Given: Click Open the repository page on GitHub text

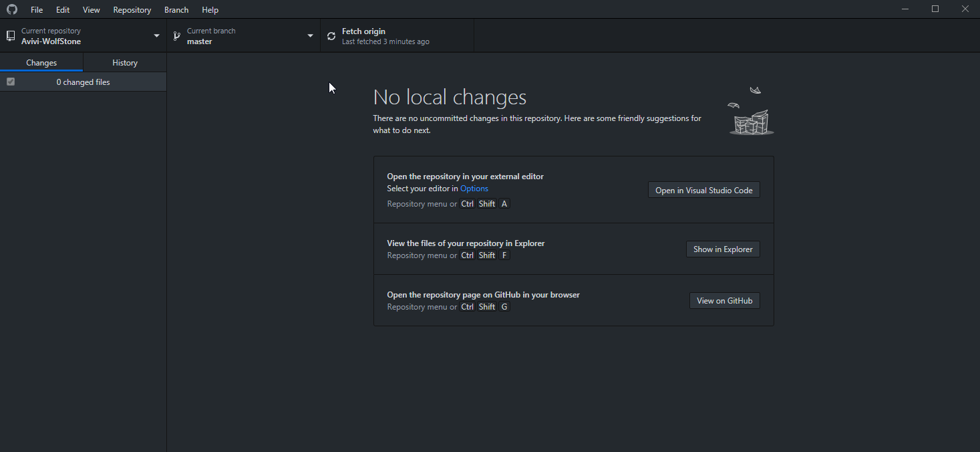Looking at the screenshot, I should tap(484, 295).
